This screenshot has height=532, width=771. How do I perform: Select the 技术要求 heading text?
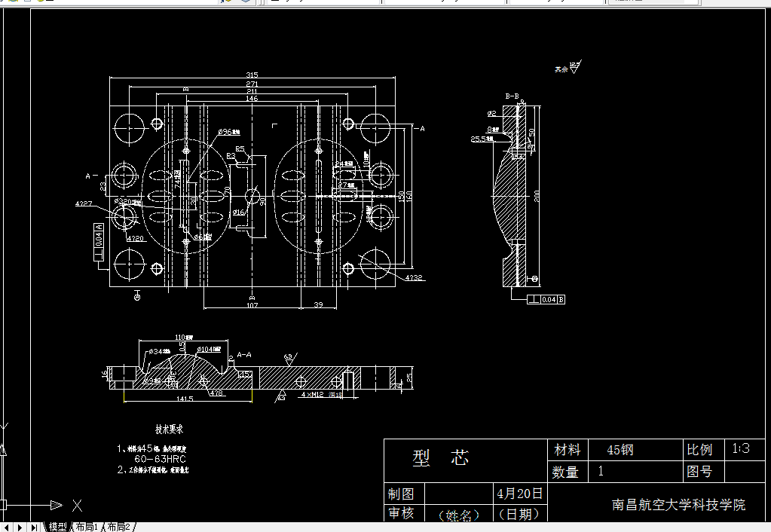[169, 430]
